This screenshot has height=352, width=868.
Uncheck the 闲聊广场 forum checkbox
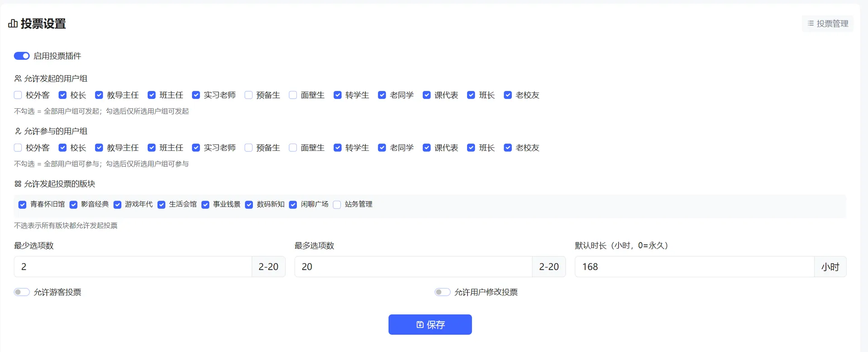pos(293,205)
